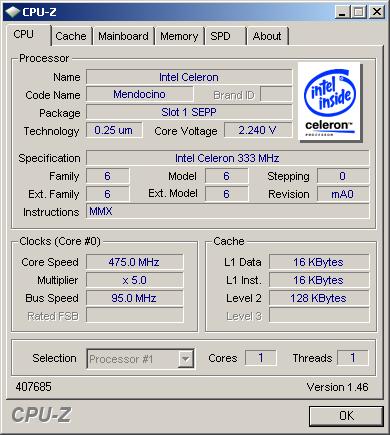Image resolution: width=390 pixels, height=435 pixels.
Task: Click the number 407685 at bottom
Action: click(x=33, y=387)
